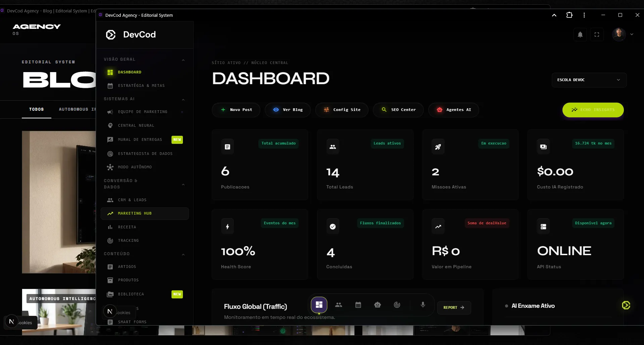Screen dimensions: 644x345
Task: Click the Config Site button
Action: tap(342, 110)
